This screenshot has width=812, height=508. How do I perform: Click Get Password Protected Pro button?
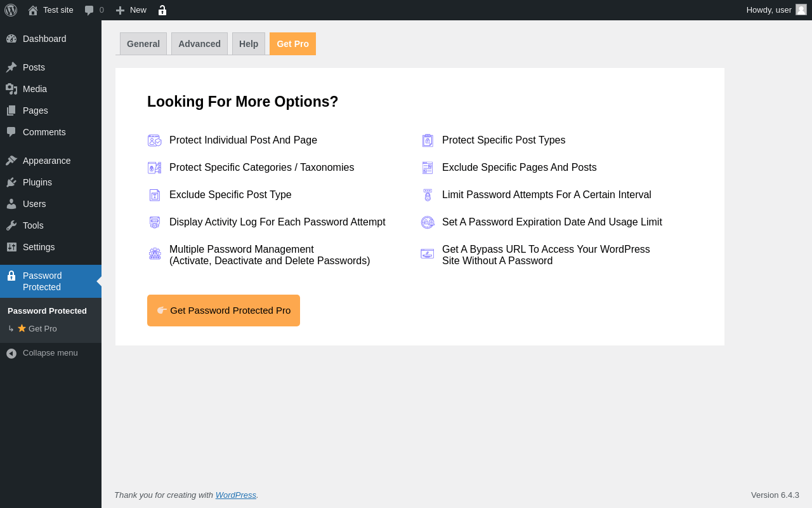[x=223, y=311]
